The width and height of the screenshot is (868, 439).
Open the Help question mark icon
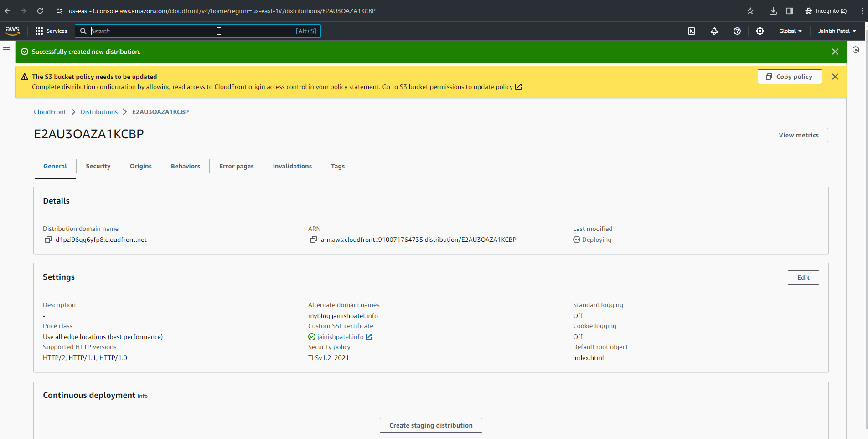click(x=737, y=31)
